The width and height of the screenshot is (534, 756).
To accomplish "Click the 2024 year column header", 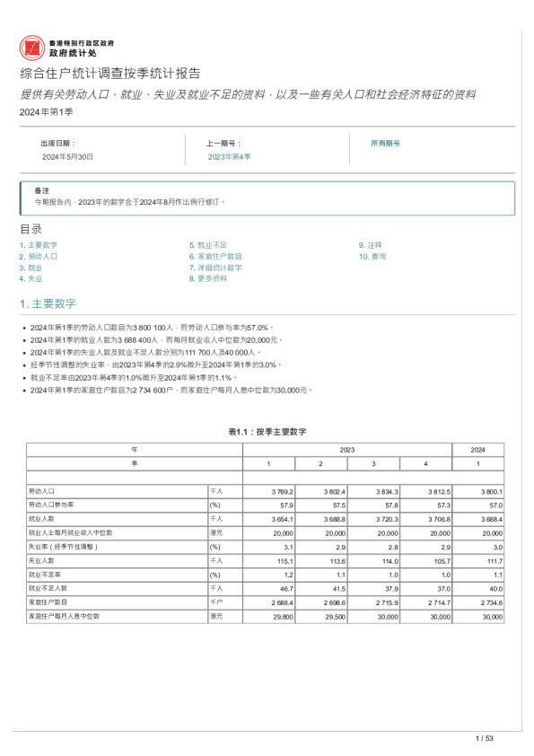I will (x=477, y=450).
